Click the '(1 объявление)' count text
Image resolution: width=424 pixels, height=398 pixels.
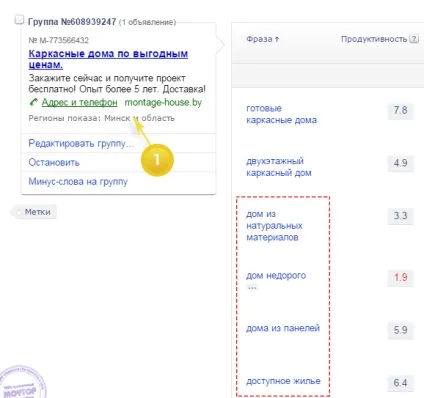pyautogui.click(x=147, y=22)
